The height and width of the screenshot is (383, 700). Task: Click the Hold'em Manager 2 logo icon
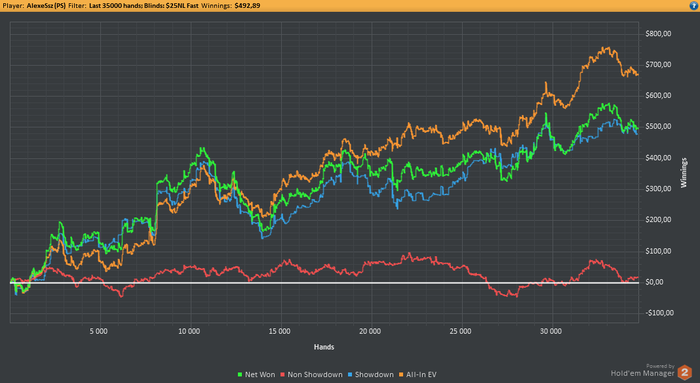(685, 372)
